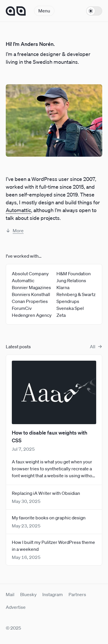Viewport: 108px width, 644px height.
Task: View All latest posts
Action: click(92, 347)
